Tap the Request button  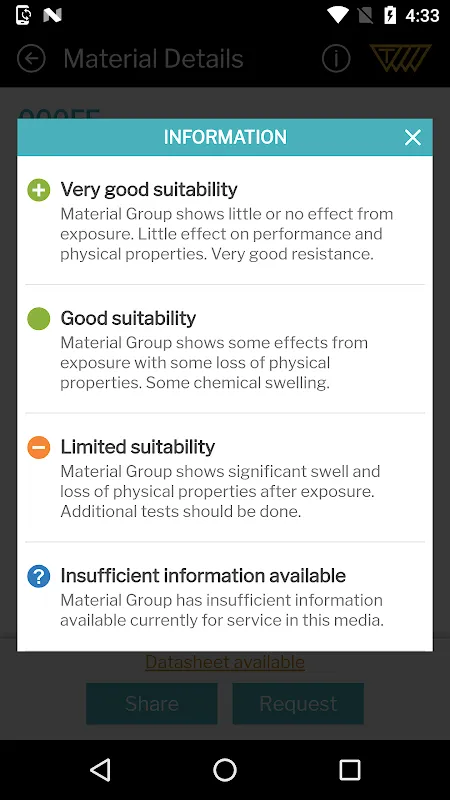[298, 704]
